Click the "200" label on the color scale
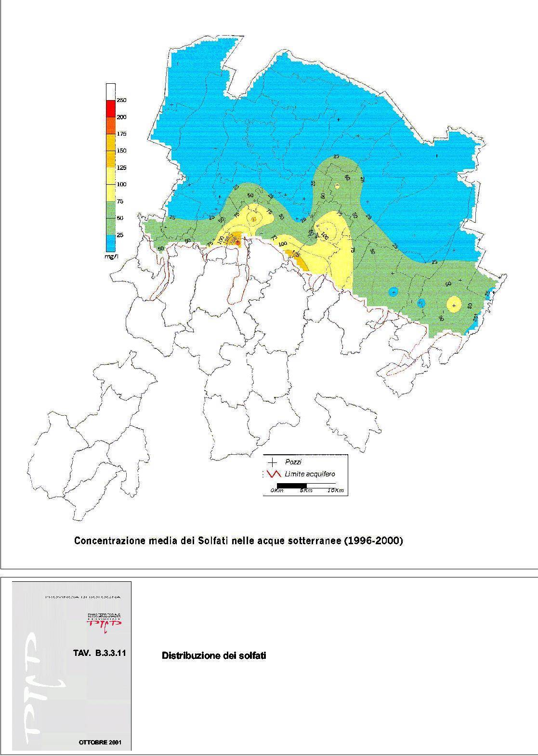Image resolution: width=538 pixels, height=756 pixels. point(122,117)
